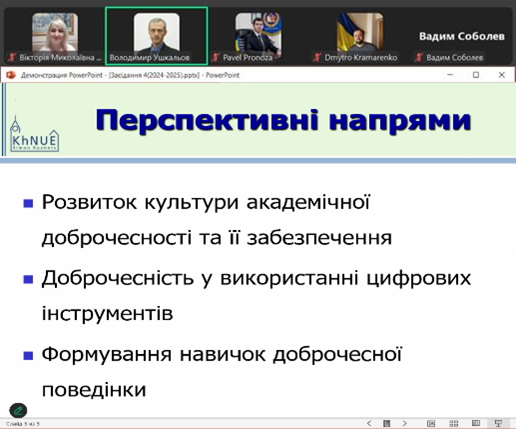Go to the previous slide arrow
This screenshot has width=516, height=429.
(x=369, y=423)
